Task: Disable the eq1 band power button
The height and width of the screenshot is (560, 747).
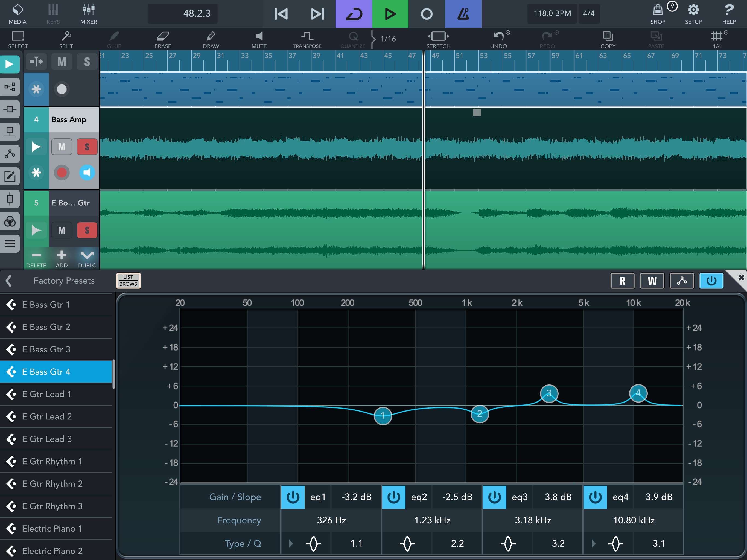Action: (293, 497)
